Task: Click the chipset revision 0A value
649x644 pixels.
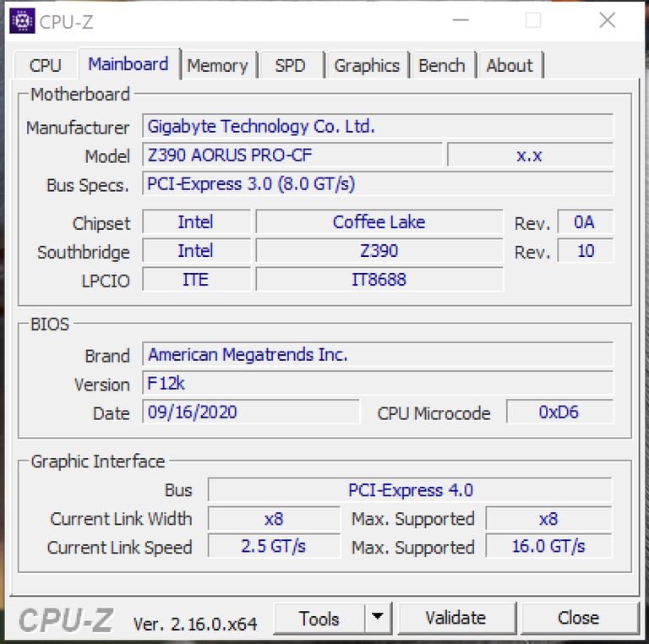Action: click(x=586, y=221)
